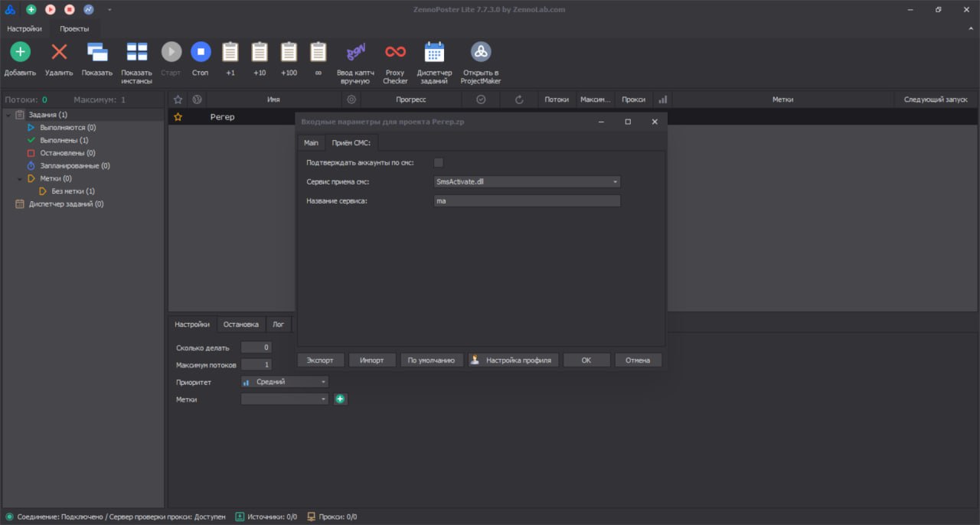Click the Сколько делать number field
Screen dimensions: 980x525
coord(256,347)
